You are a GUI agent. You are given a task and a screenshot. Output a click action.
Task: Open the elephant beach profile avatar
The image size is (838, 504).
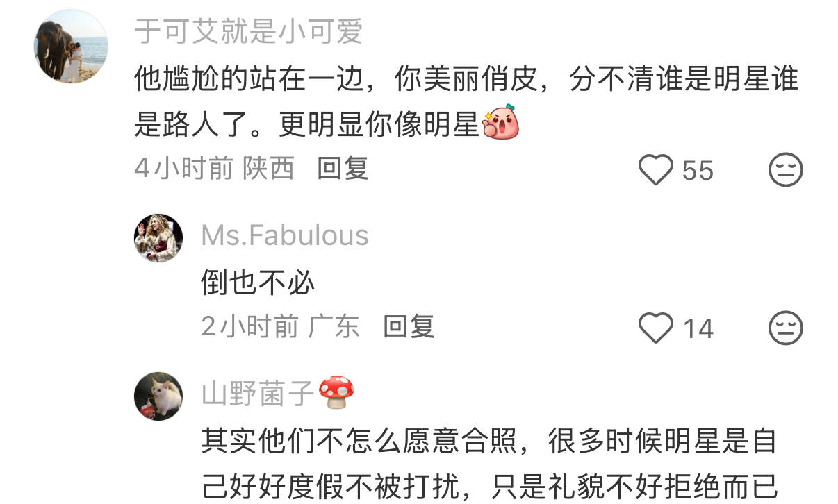pos(72,47)
